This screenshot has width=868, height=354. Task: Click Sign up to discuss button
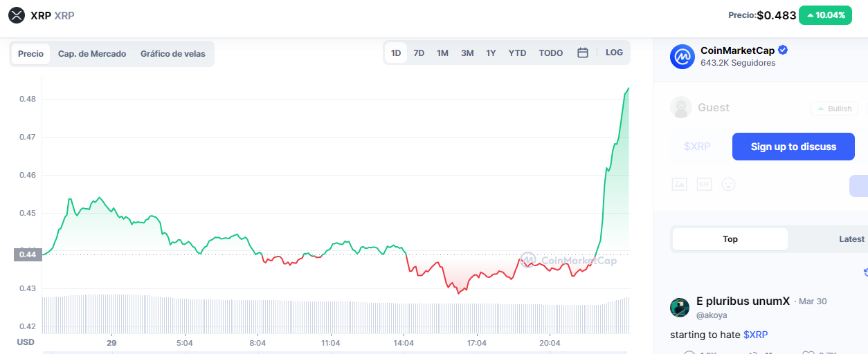pos(793,147)
